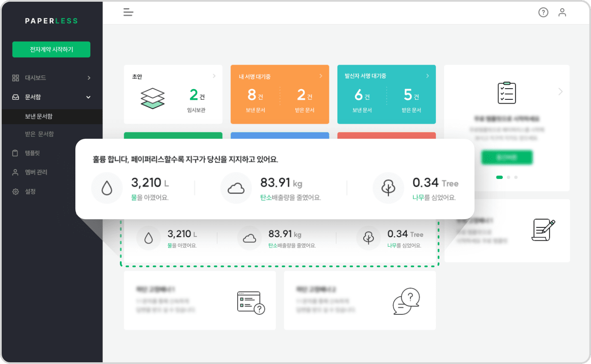Viewport: 591px width, 364px height.
Task: Click the document with pencil icon
Action: click(x=543, y=230)
